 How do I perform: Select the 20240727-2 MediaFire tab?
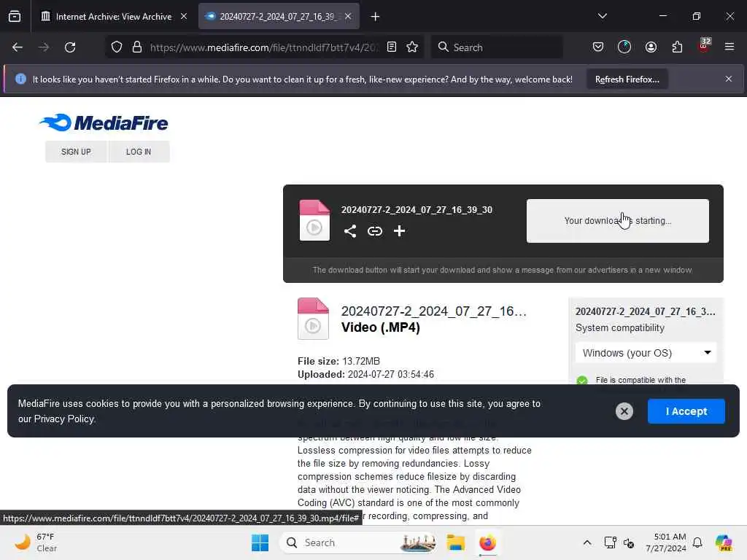pos(279,16)
